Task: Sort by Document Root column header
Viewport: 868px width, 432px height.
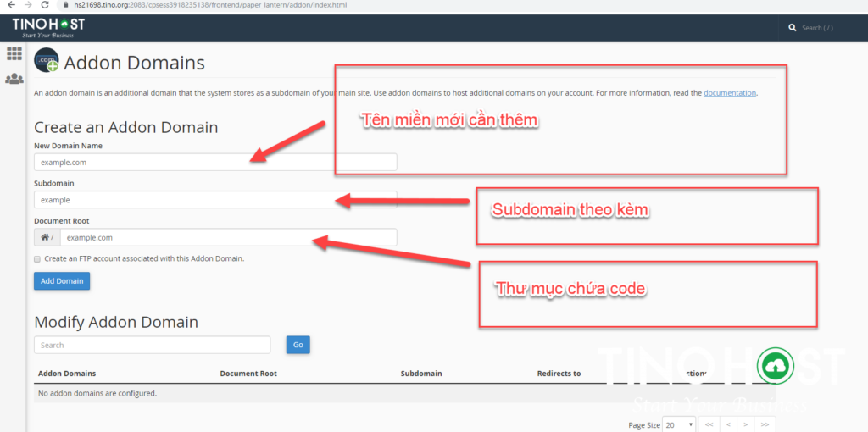Action: tap(248, 374)
